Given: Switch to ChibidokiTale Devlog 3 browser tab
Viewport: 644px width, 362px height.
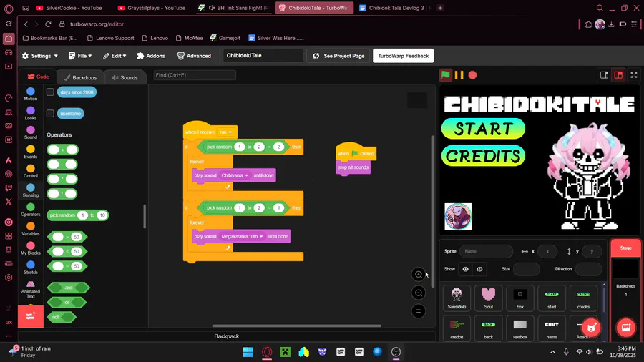Looking at the screenshot, I should pyautogui.click(x=394, y=8).
